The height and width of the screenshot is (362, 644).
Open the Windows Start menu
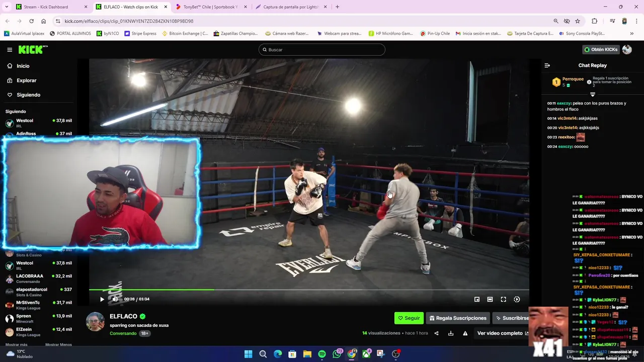point(248,354)
